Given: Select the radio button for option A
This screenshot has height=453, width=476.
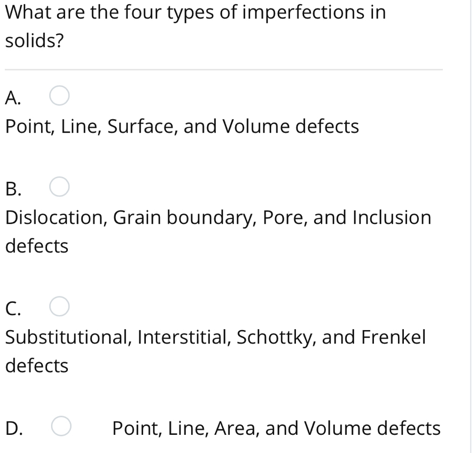Looking at the screenshot, I should (x=59, y=97).
